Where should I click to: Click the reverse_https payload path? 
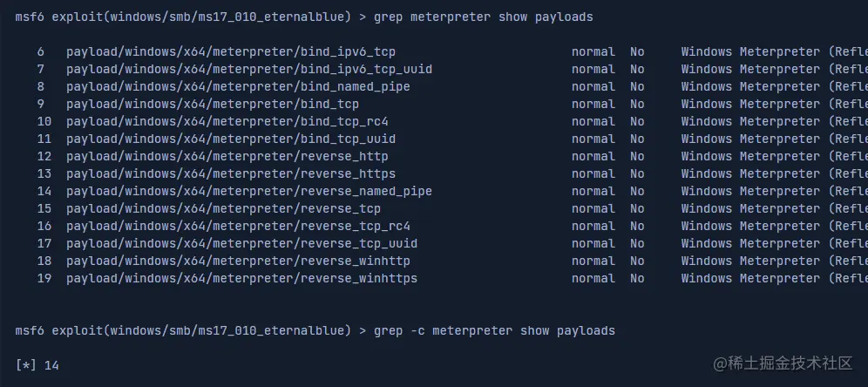coord(230,173)
